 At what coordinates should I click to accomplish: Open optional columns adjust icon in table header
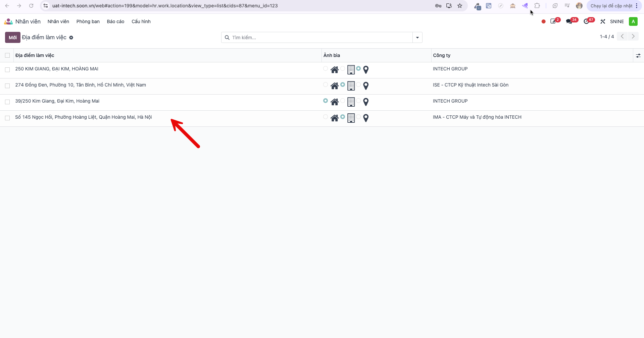[638, 56]
